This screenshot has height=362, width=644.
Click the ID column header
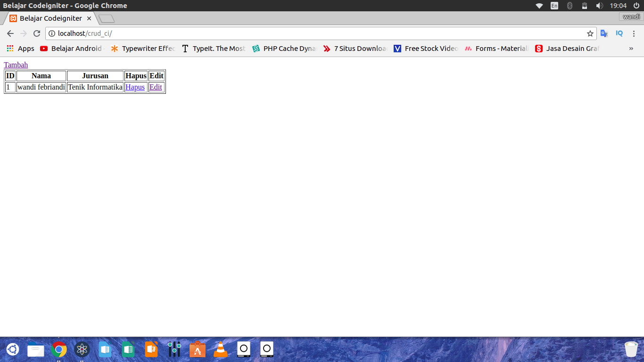[x=10, y=76]
